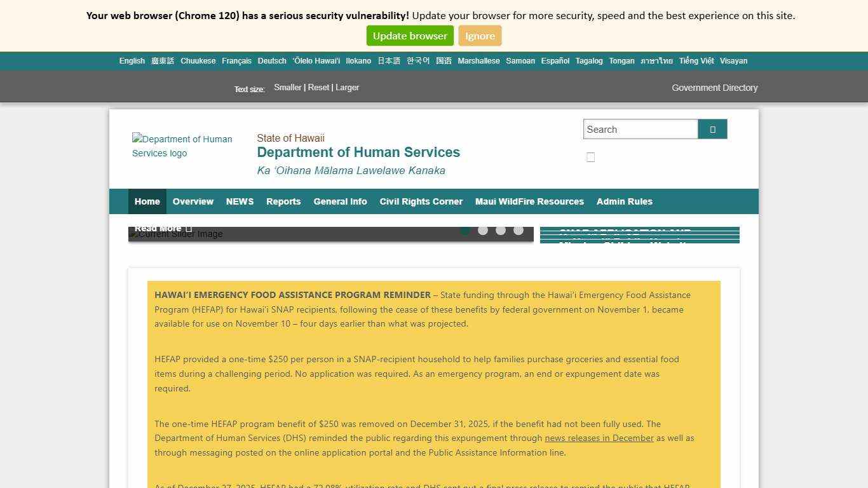Image resolution: width=868 pixels, height=488 pixels.
Task: Click the green Update browser button
Action: coord(410,36)
